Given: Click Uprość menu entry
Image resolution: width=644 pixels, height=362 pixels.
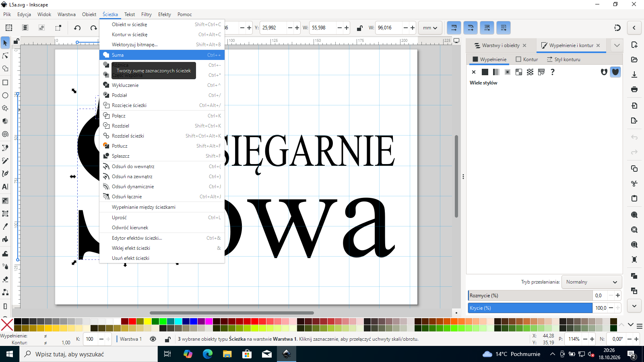Looking at the screenshot, I should click(162, 218).
